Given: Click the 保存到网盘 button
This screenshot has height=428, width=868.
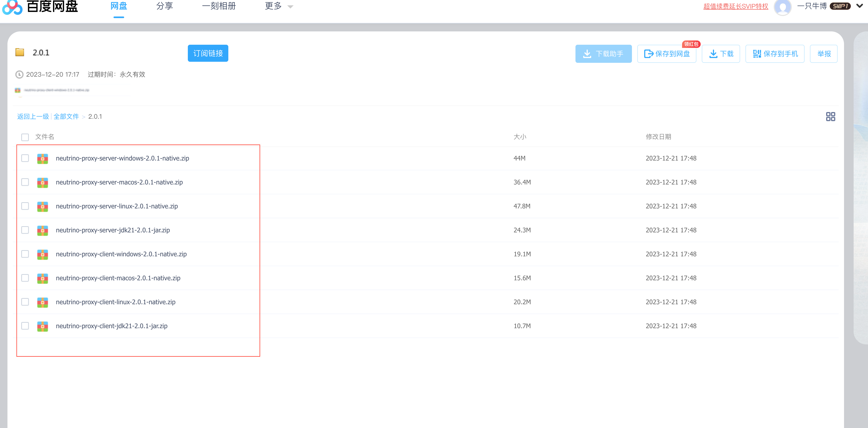Looking at the screenshot, I should pyautogui.click(x=667, y=53).
